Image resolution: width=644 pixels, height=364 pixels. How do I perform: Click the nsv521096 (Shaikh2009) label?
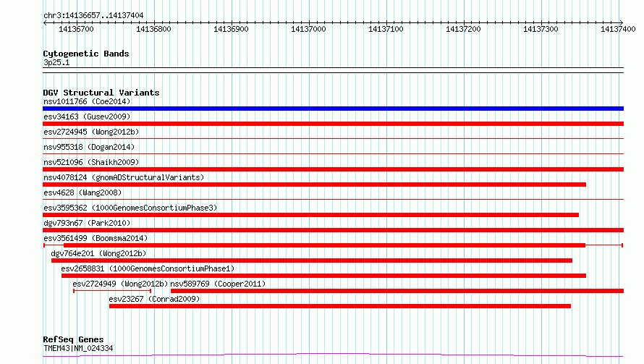click(91, 162)
